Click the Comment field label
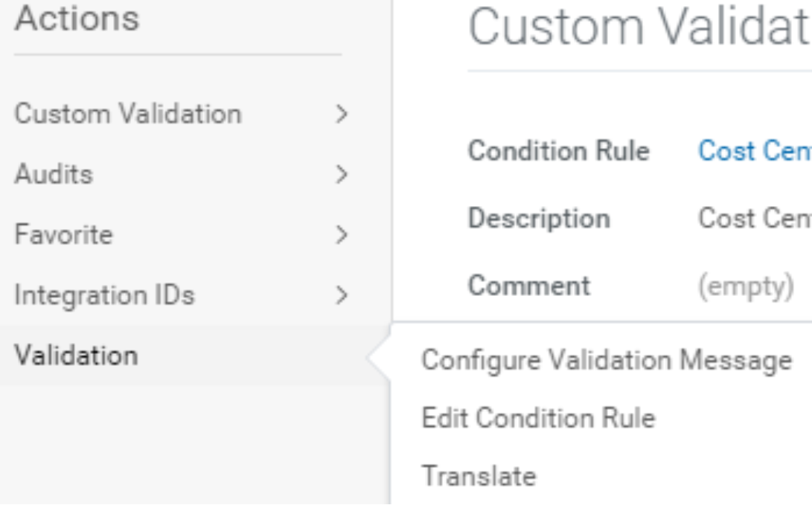This screenshot has width=812, height=505. 529,286
